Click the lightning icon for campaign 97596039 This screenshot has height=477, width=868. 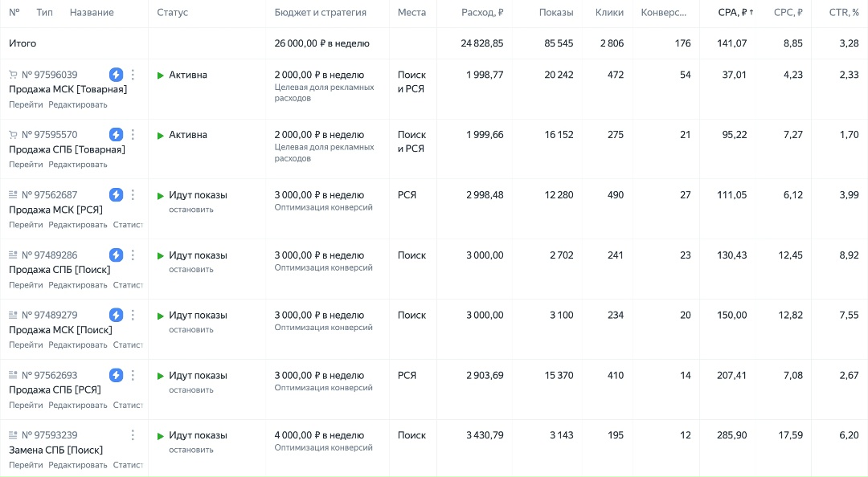pyautogui.click(x=116, y=75)
